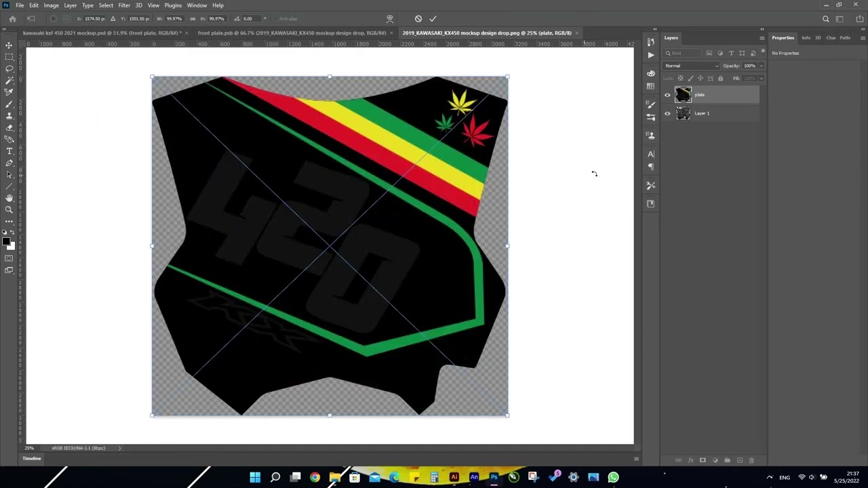Viewport: 868px width, 488px height.
Task: Open the Select menu
Action: click(x=106, y=5)
